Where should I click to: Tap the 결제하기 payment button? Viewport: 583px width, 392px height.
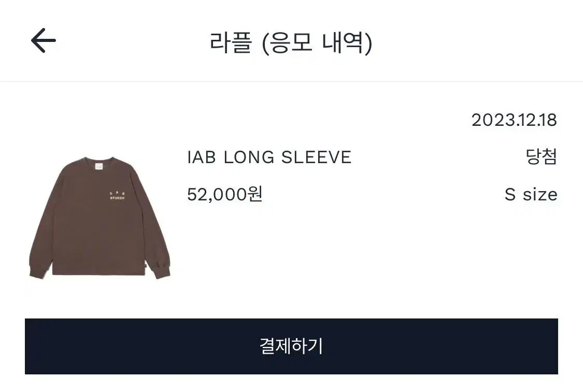[291, 346]
